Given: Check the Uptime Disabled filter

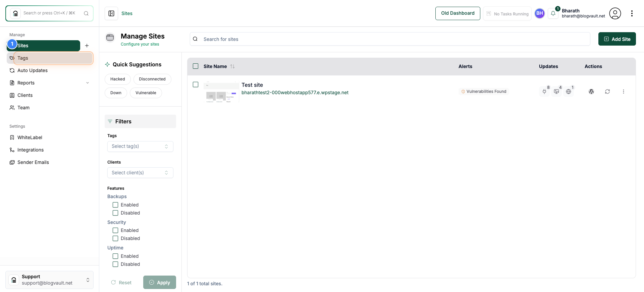Looking at the screenshot, I should (115, 264).
